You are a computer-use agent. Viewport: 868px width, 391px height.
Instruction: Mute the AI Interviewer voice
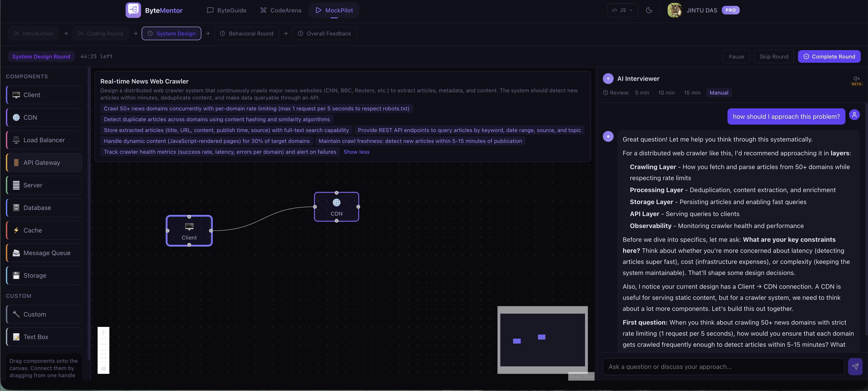(856, 78)
